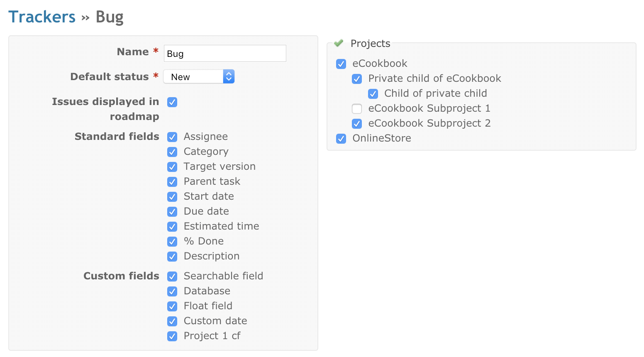Screen dimensions: 644x357
Task: Disable the Estimated time field
Action: (x=172, y=227)
